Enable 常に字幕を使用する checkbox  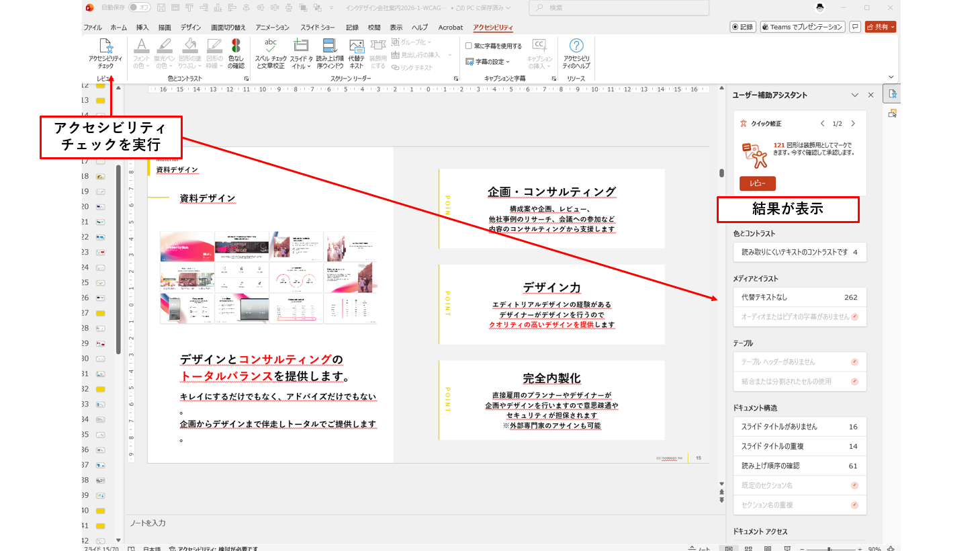[x=469, y=46]
